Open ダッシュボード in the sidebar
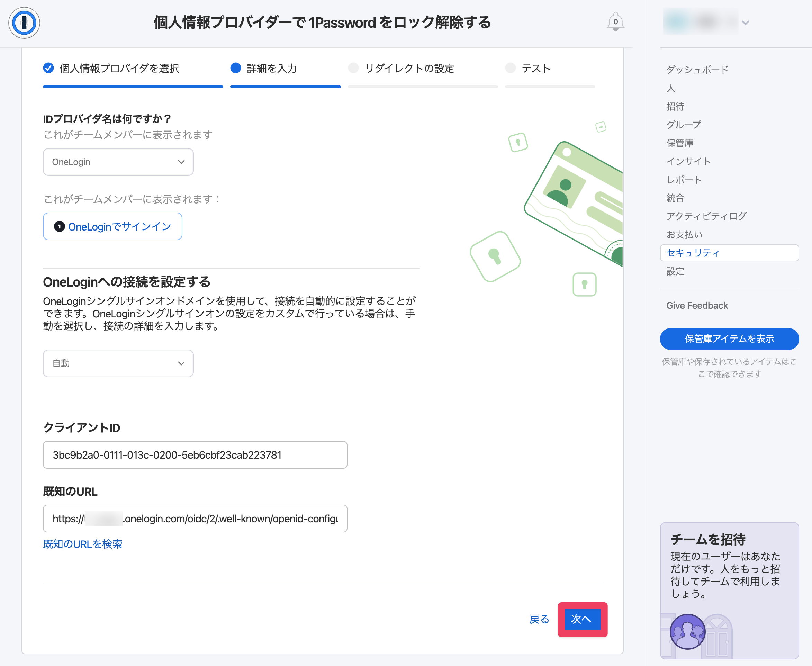812x666 pixels. (697, 70)
